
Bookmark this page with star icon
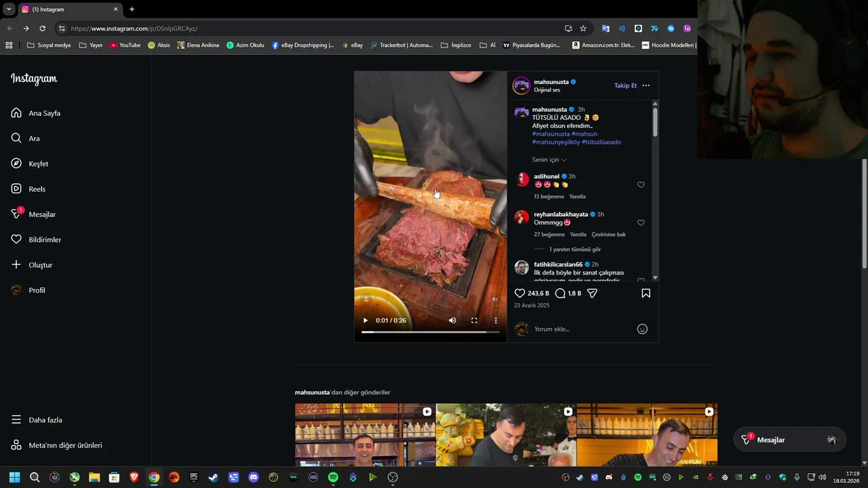coord(583,28)
